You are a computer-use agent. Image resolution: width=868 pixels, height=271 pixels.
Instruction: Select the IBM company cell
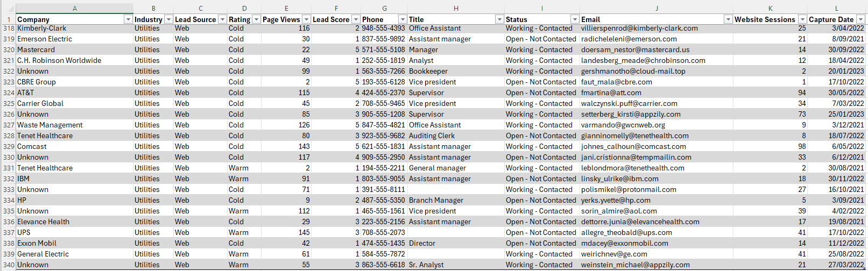coord(75,179)
